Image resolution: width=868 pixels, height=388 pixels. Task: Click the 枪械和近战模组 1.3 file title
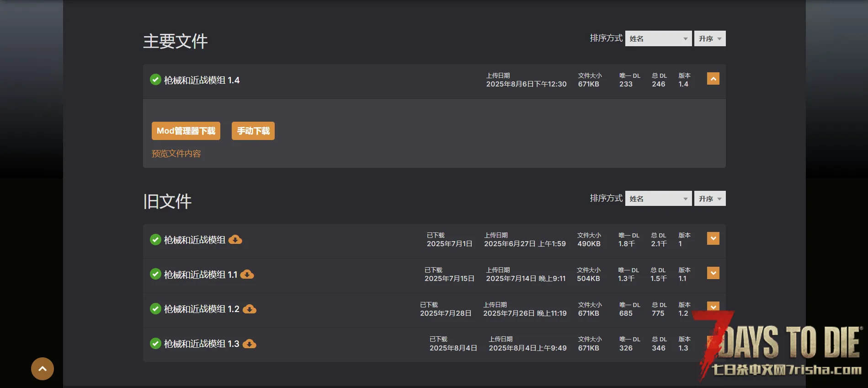click(202, 344)
